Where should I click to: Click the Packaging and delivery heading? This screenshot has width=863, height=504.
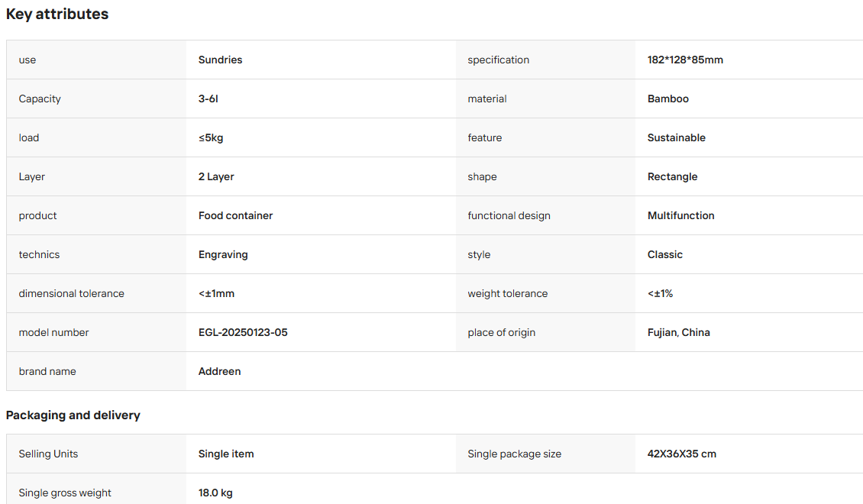click(x=73, y=415)
